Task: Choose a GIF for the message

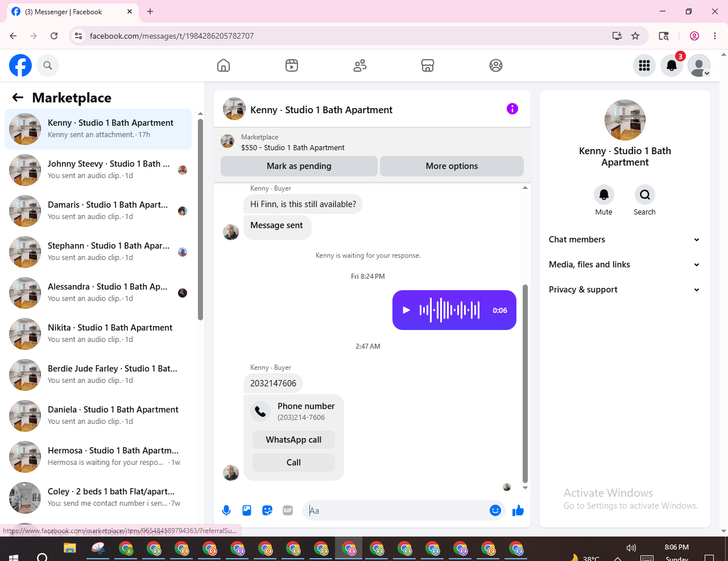Action: (x=288, y=510)
